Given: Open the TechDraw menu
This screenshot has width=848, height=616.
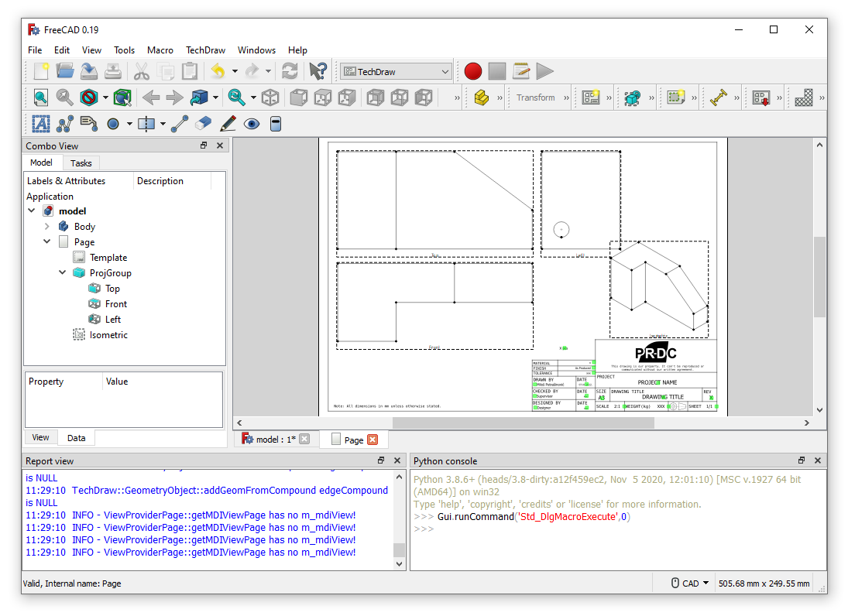Looking at the screenshot, I should click(205, 50).
